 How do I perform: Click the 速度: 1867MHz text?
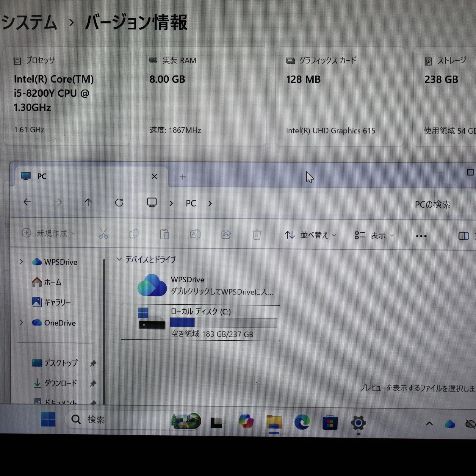coord(175,130)
